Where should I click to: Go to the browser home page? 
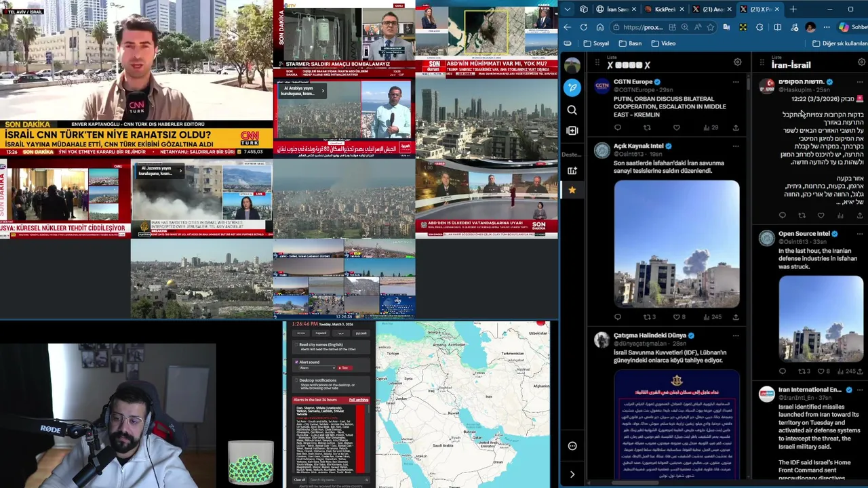pos(600,27)
